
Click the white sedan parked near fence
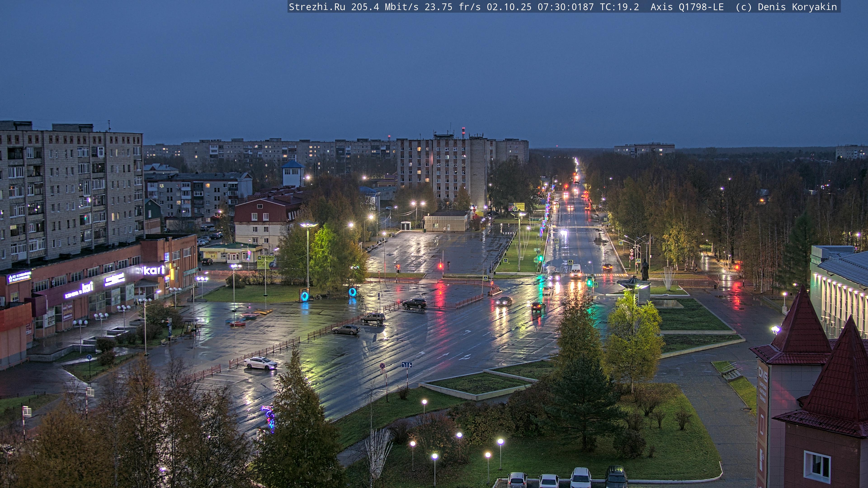tap(261, 363)
